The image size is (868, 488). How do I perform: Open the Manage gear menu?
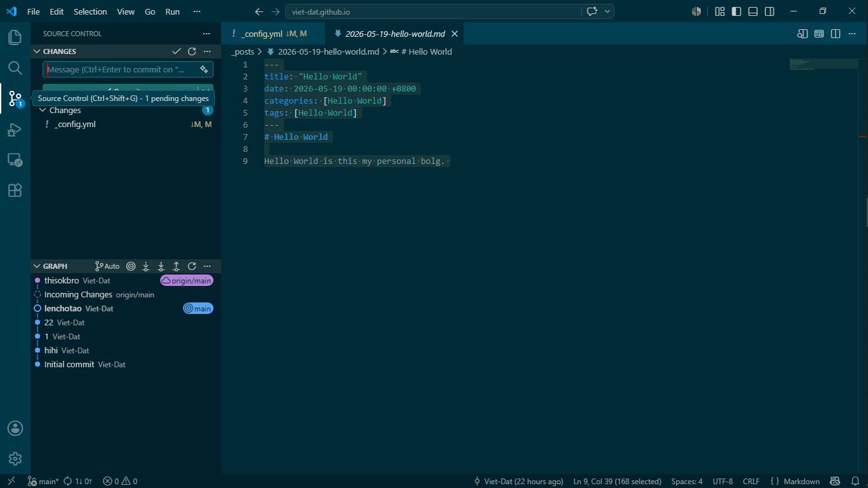[15, 459]
